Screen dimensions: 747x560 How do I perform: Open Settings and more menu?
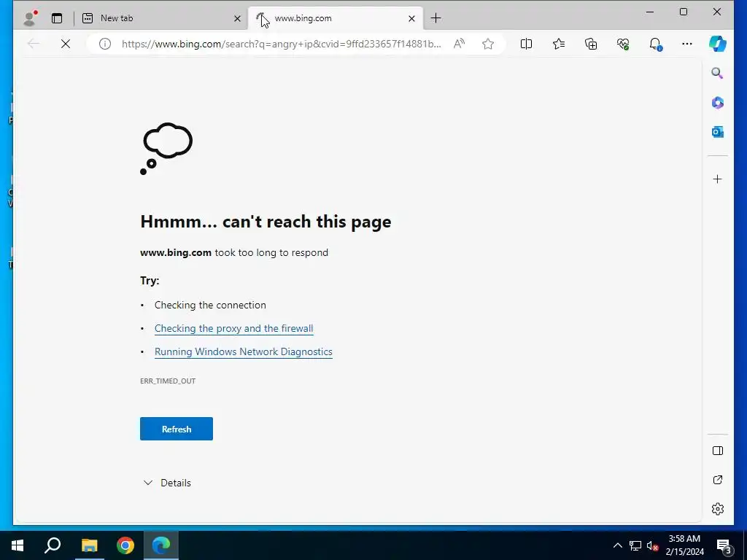coord(686,44)
